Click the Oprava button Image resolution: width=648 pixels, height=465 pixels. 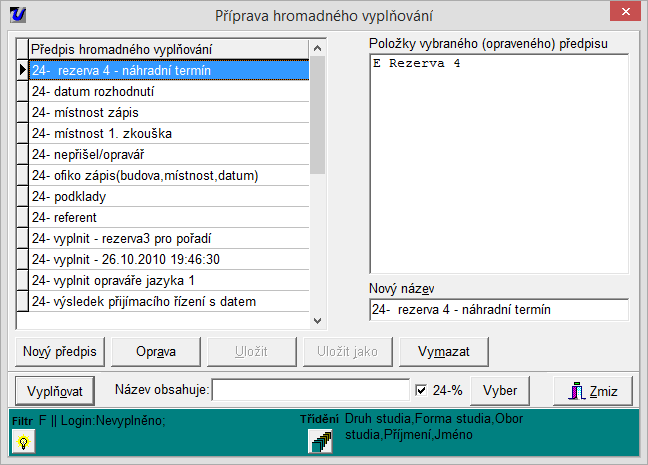pos(156,351)
